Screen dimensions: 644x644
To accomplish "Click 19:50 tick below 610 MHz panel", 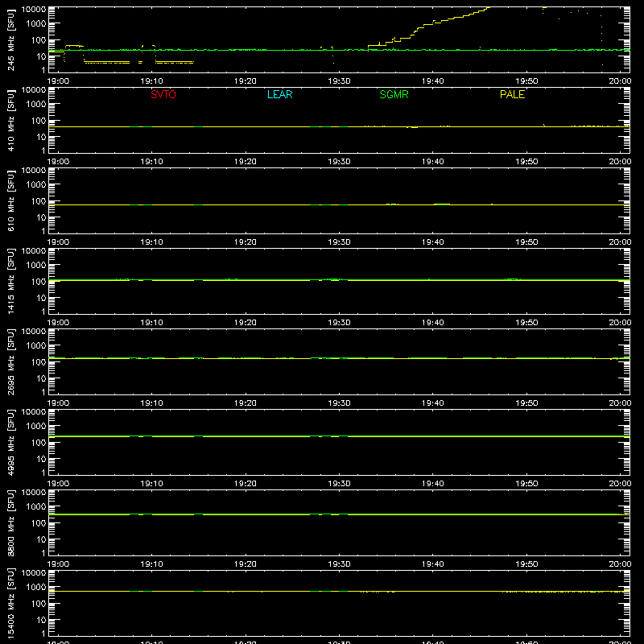I will [526, 242].
